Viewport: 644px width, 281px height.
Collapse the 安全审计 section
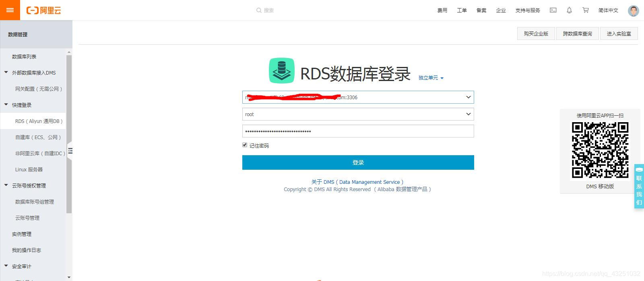click(6, 266)
